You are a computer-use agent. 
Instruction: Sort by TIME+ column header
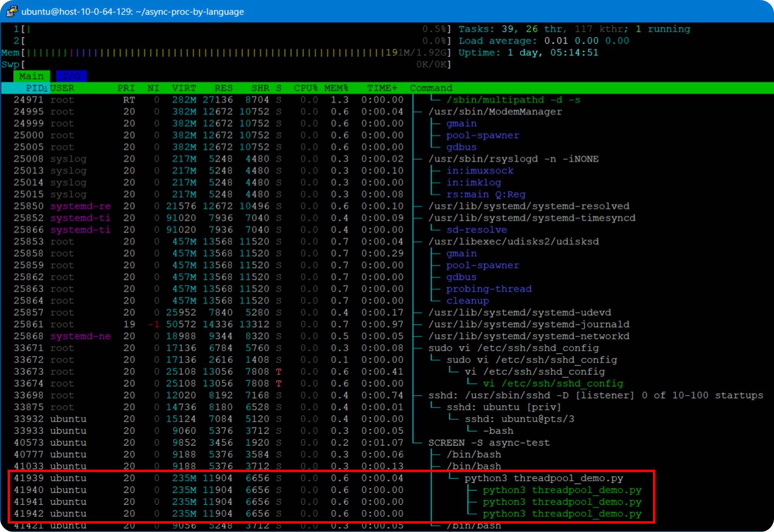(382, 88)
